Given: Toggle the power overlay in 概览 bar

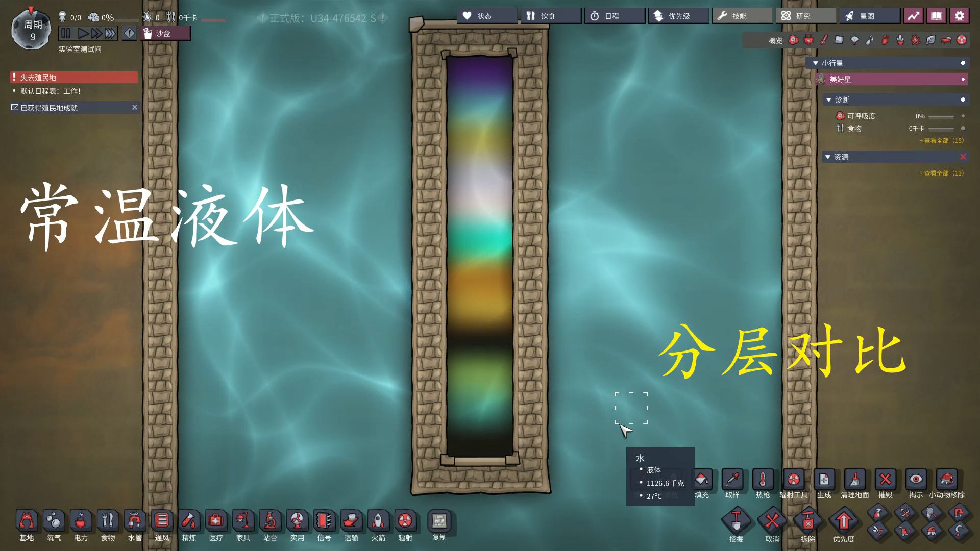Looking at the screenshot, I should coord(808,40).
